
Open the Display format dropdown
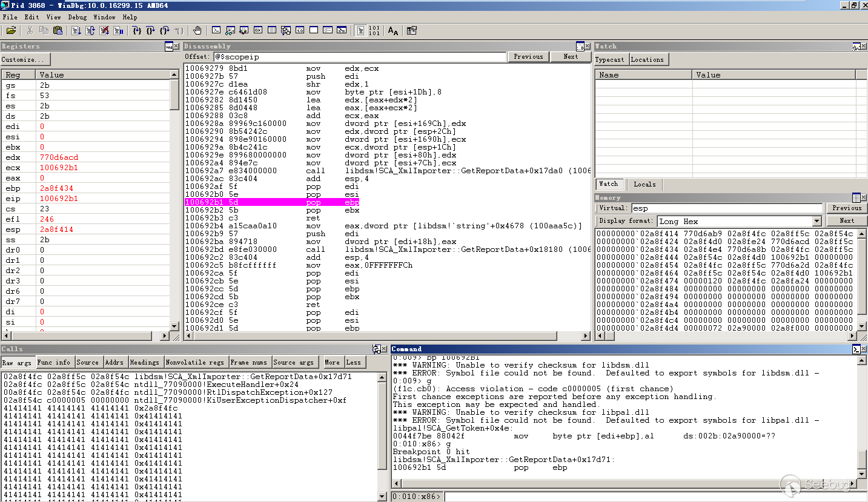[x=817, y=221]
